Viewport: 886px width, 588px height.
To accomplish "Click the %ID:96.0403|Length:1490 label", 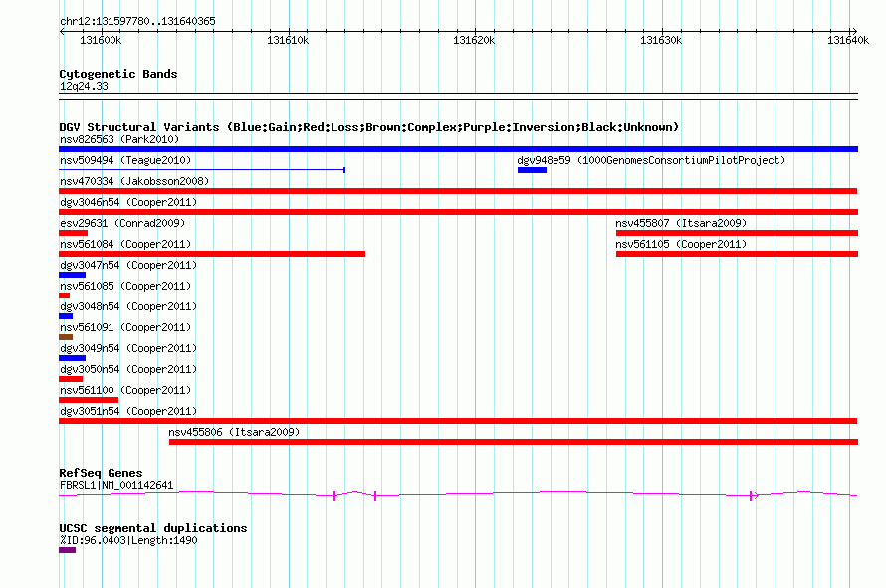I will coord(128,540).
